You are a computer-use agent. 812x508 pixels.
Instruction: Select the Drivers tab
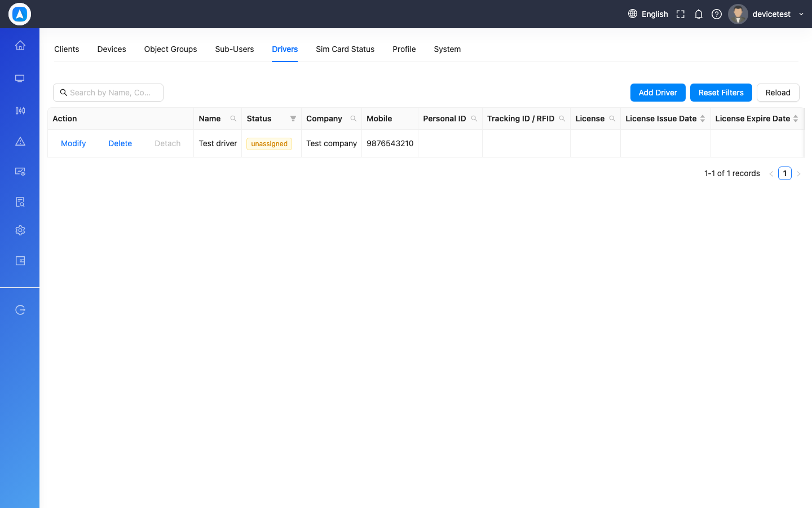click(x=285, y=49)
